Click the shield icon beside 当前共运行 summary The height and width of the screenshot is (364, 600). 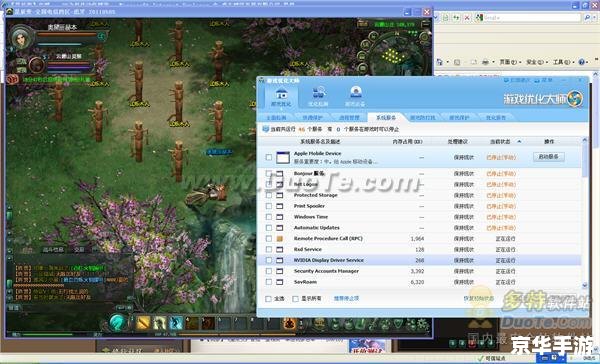click(x=266, y=129)
